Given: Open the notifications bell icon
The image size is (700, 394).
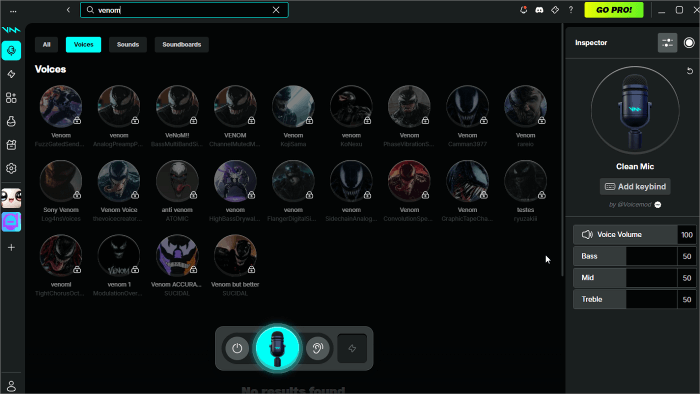Looking at the screenshot, I should pyautogui.click(x=524, y=10).
